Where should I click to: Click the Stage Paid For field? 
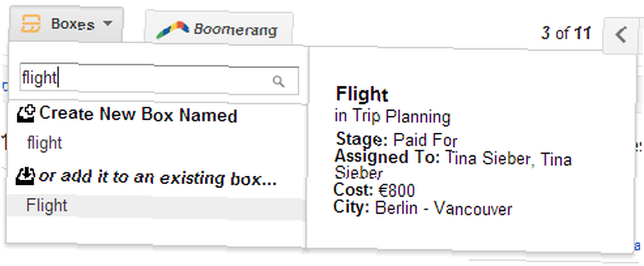point(396,140)
